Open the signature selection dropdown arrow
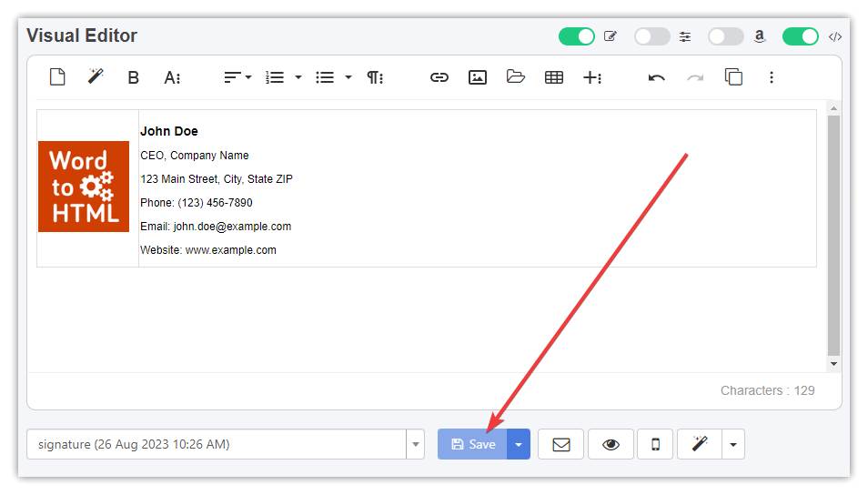868x495 pixels. tap(415, 444)
